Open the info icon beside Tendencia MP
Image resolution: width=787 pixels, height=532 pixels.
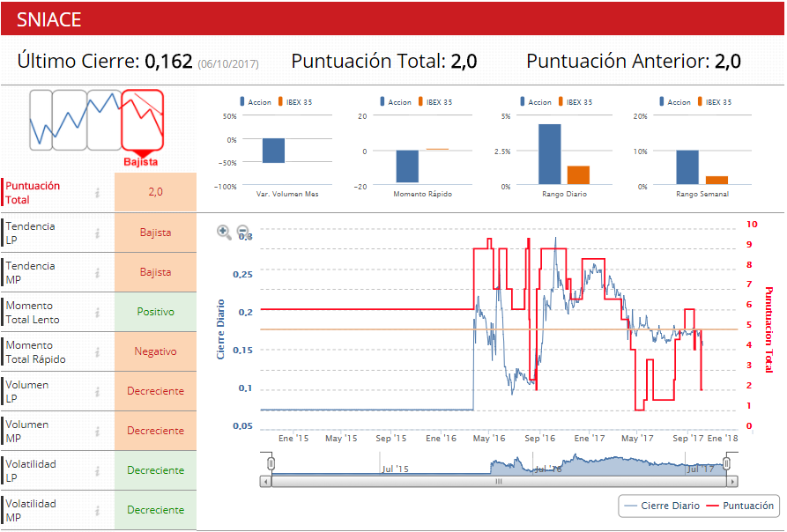(x=97, y=273)
